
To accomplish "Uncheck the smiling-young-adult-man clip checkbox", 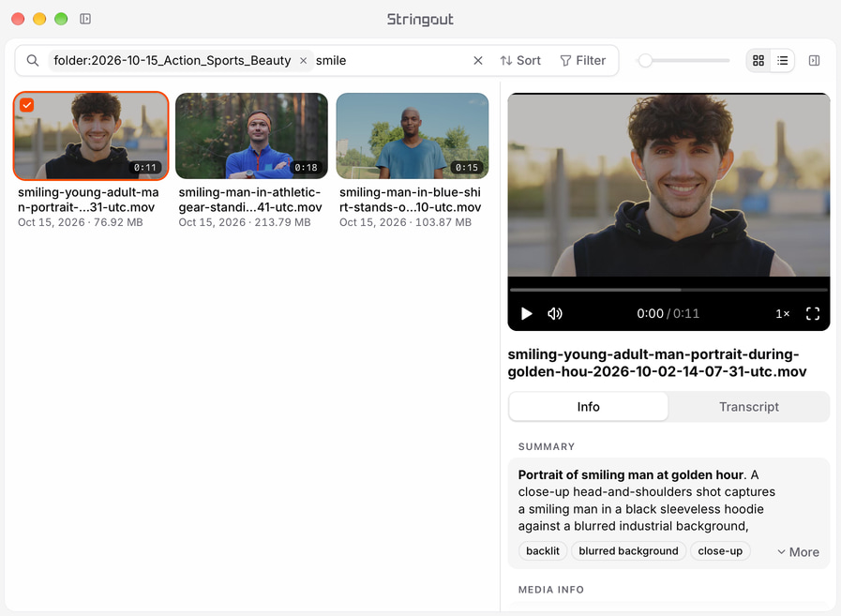I will [27, 105].
